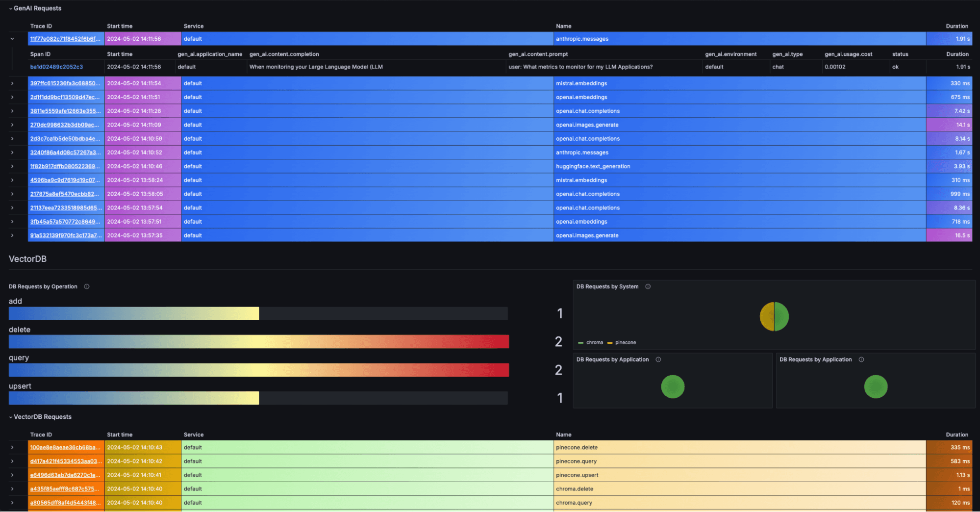Viewport: 980px width, 512px height.
Task: Expand the mistral.embeddings trace row starting 397ffc
Action: pyautogui.click(x=11, y=83)
